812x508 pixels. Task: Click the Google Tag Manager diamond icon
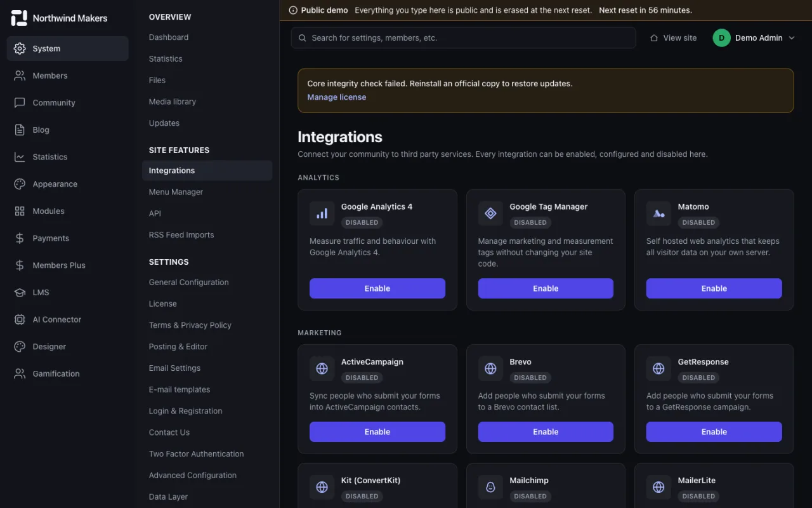point(490,213)
